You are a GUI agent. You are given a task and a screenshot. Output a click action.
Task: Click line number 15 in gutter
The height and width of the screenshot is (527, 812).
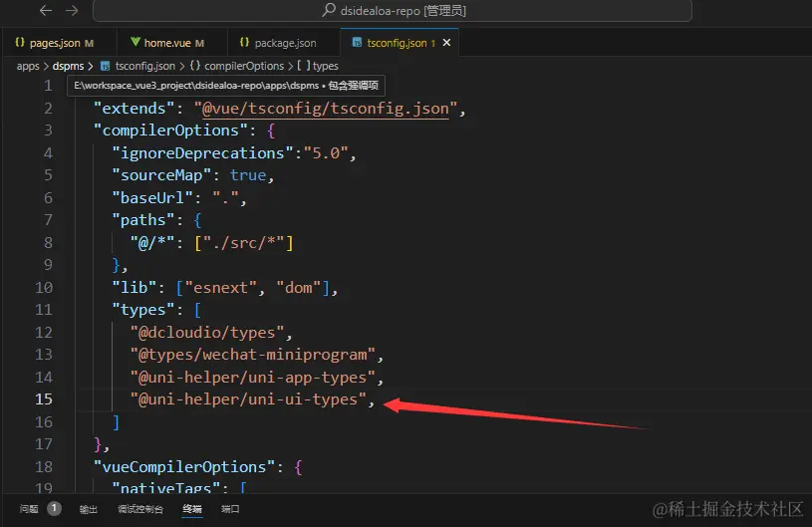pyautogui.click(x=44, y=399)
